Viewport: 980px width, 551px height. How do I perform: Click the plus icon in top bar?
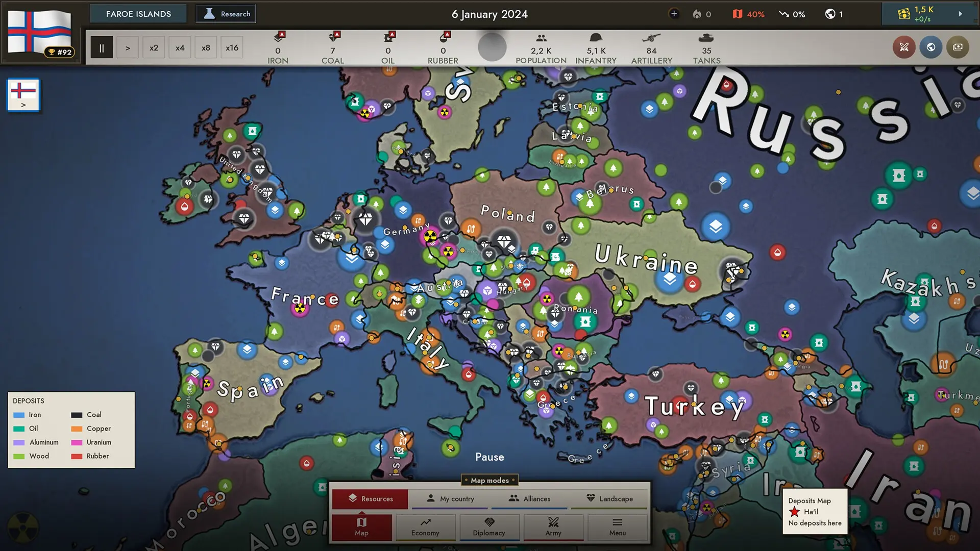[x=674, y=14]
